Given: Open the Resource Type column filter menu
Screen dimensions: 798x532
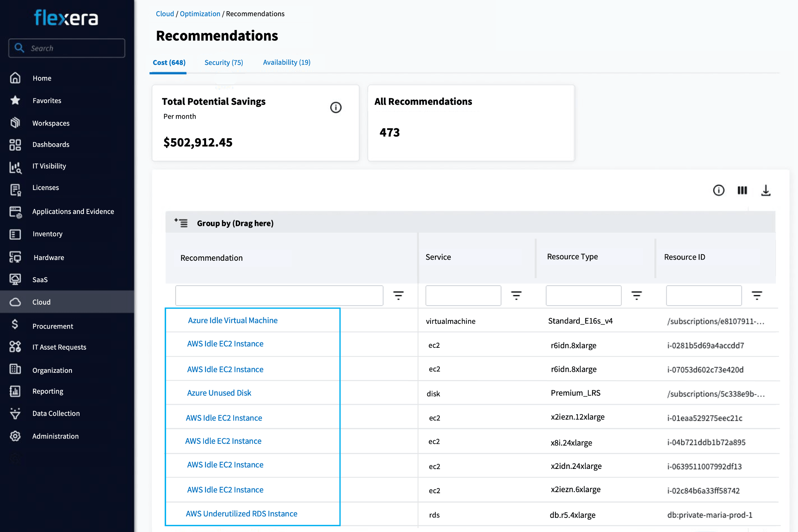Looking at the screenshot, I should [637, 296].
